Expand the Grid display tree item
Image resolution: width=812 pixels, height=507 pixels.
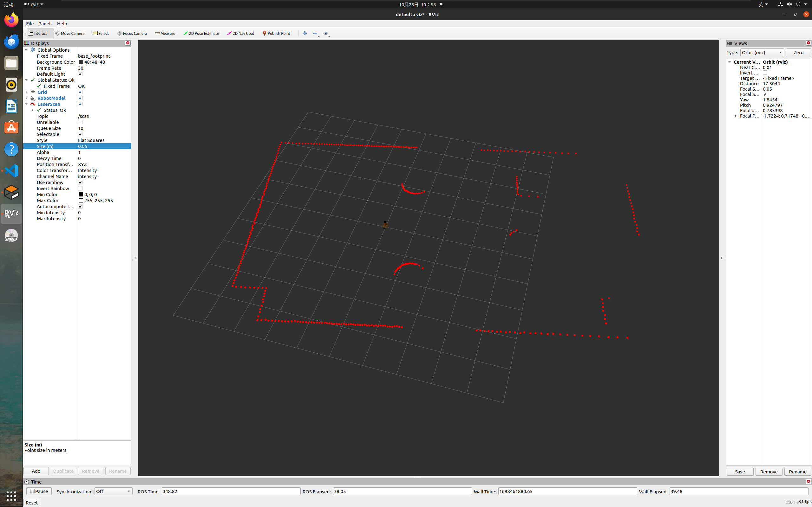click(x=27, y=92)
